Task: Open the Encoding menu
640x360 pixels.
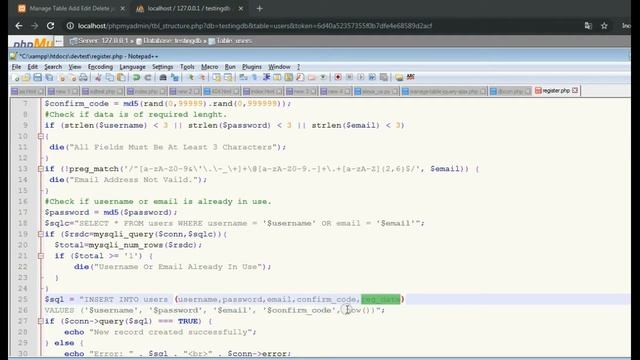Action: click(x=100, y=67)
